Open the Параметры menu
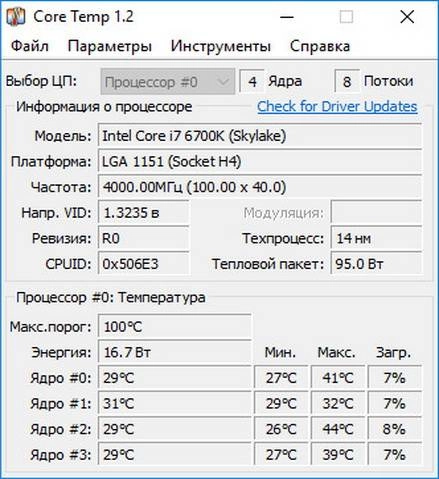The height and width of the screenshot is (479, 439). (x=110, y=46)
